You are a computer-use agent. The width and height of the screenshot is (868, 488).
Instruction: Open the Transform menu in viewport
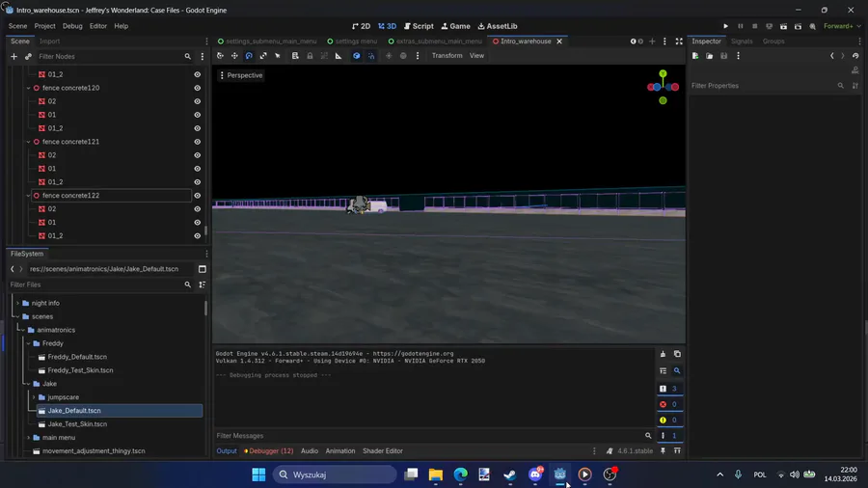(x=447, y=56)
